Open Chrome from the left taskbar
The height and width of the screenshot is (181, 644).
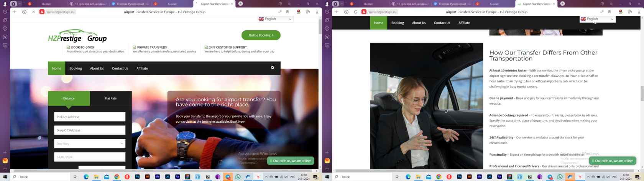point(117,177)
